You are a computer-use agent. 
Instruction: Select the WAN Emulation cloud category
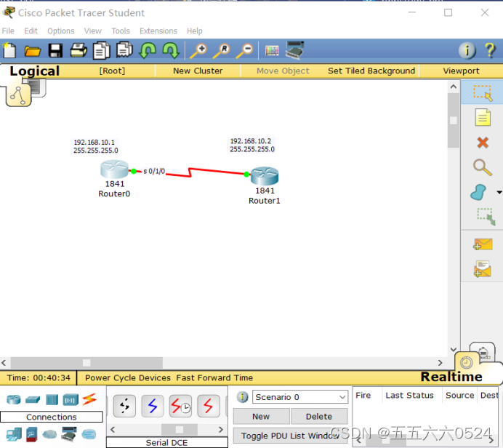click(49, 434)
